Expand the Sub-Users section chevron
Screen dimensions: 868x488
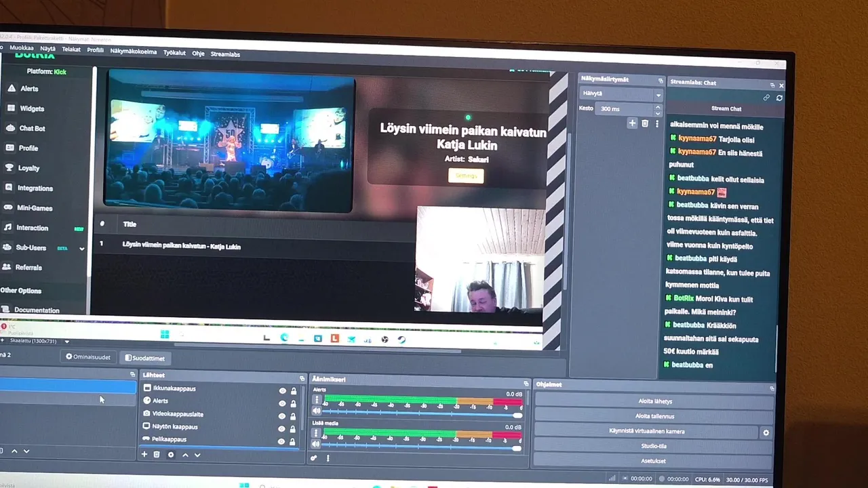click(82, 249)
